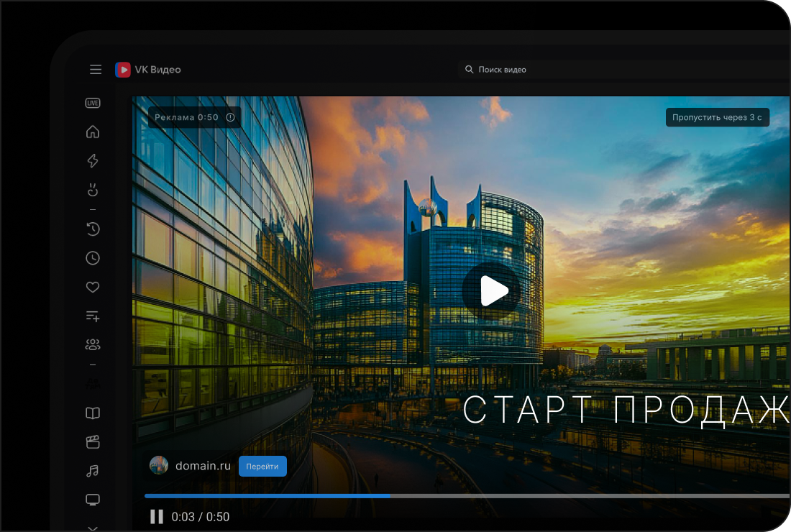Click the search magnifier icon
The width and height of the screenshot is (791, 532).
click(x=469, y=70)
